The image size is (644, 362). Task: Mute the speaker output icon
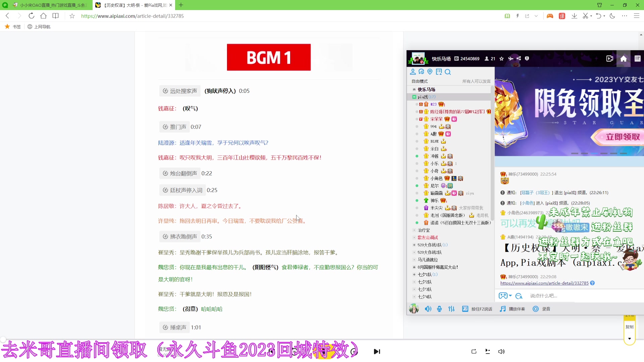428,309
